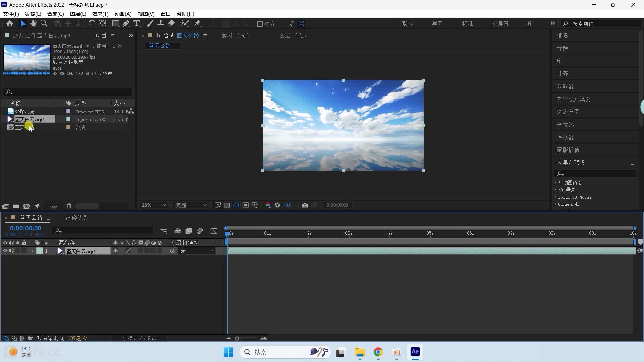The width and height of the screenshot is (644, 362).
Task: Click the Home icon in the toolbar
Action: [x=10, y=24]
